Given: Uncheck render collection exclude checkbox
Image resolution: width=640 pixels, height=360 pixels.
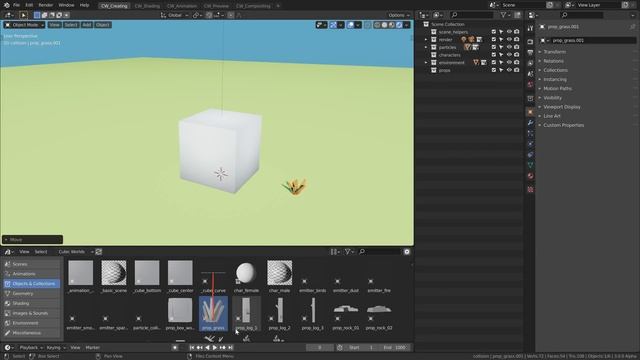Looking at the screenshot, I should (494, 40).
